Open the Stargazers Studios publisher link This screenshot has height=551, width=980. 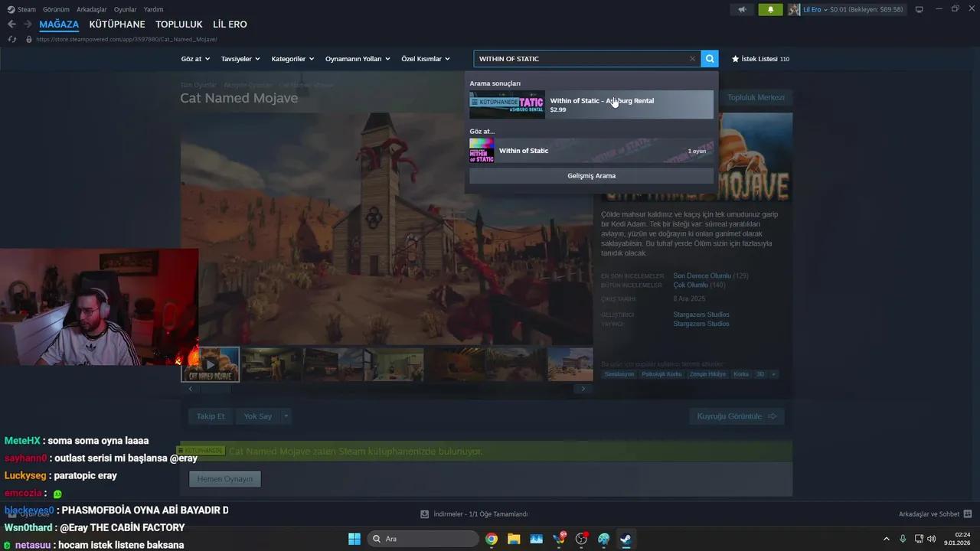(701, 324)
